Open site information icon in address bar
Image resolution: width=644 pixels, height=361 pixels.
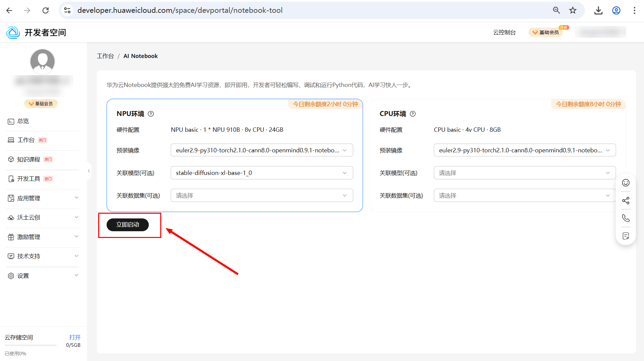67,10
